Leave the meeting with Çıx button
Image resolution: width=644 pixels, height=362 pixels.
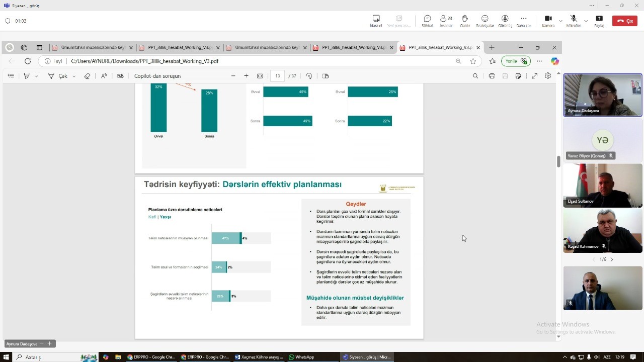click(x=624, y=21)
